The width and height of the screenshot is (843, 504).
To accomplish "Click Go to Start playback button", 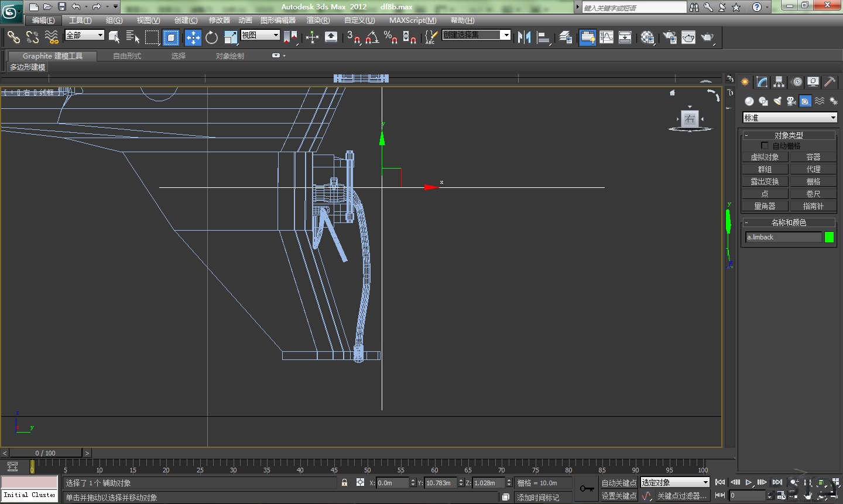I will [720, 482].
